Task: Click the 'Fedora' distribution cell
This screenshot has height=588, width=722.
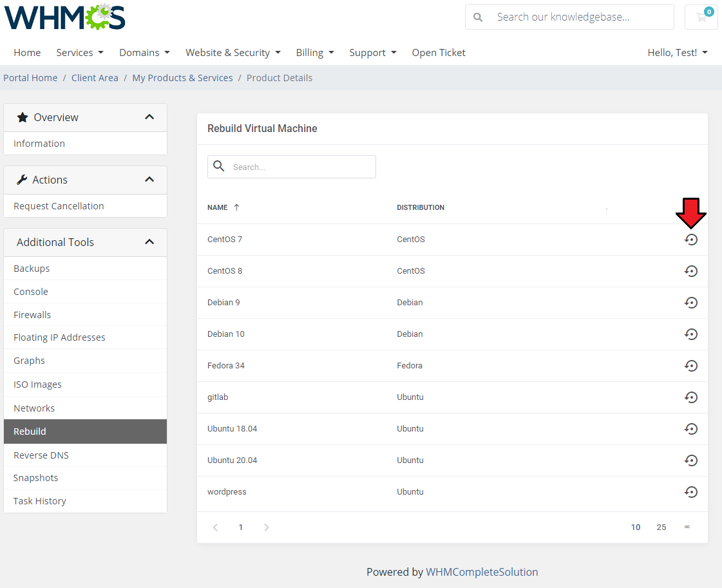Action: tap(410, 366)
